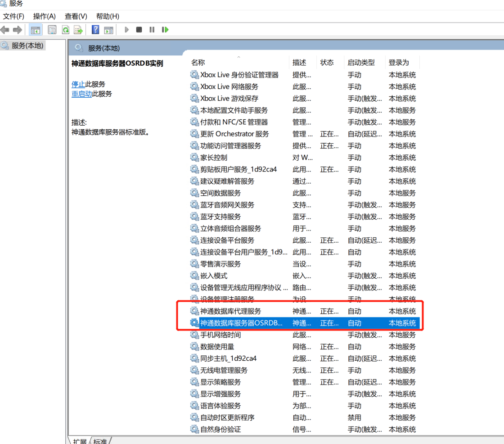The height and width of the screenshot is (444, 504).
Task: Select the 无线电管理服务 row
Action: tap(304, 370)
